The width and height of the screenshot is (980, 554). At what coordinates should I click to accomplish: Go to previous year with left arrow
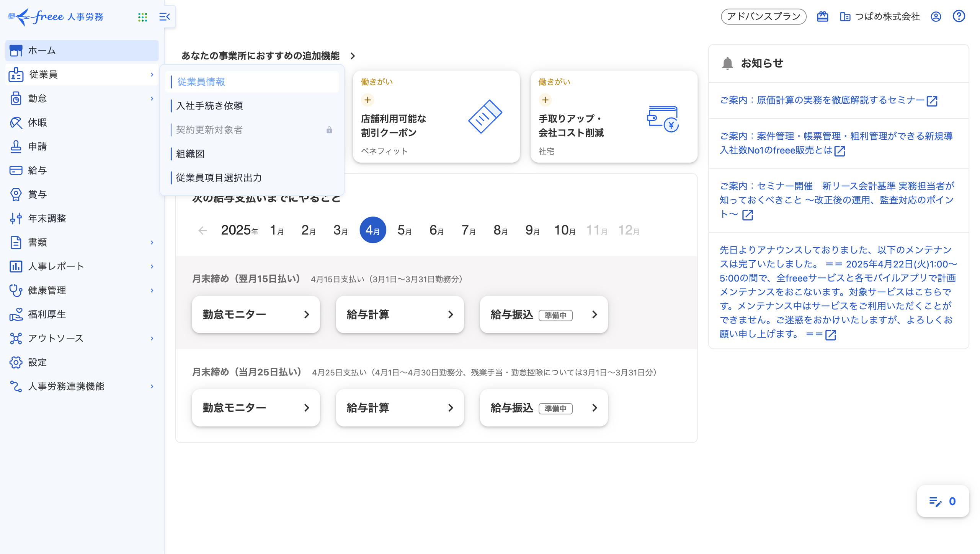coord(203,230)
